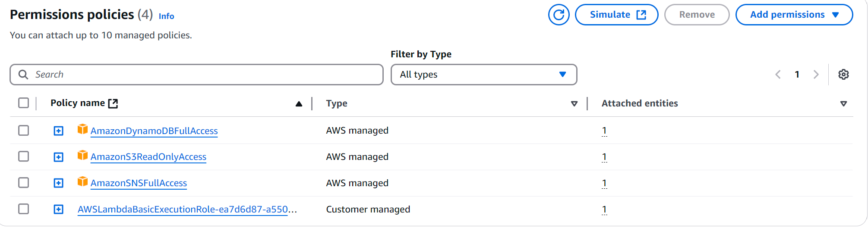868x228 pixels.
Task: Click attached entities count for AmazonS3ReadOnlyAccess
Action: pyautogui.click(x=604, y=157)
